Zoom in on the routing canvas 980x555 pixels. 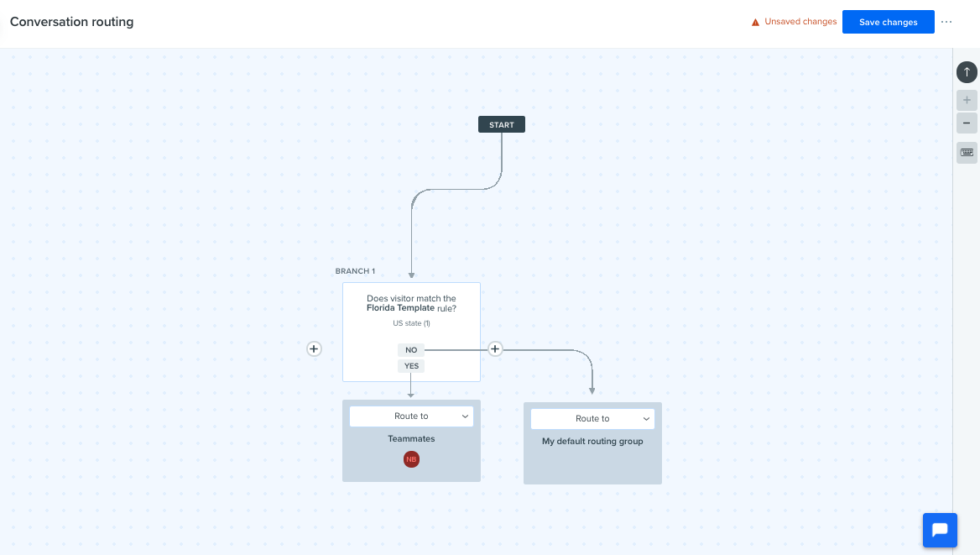(967, 100)
